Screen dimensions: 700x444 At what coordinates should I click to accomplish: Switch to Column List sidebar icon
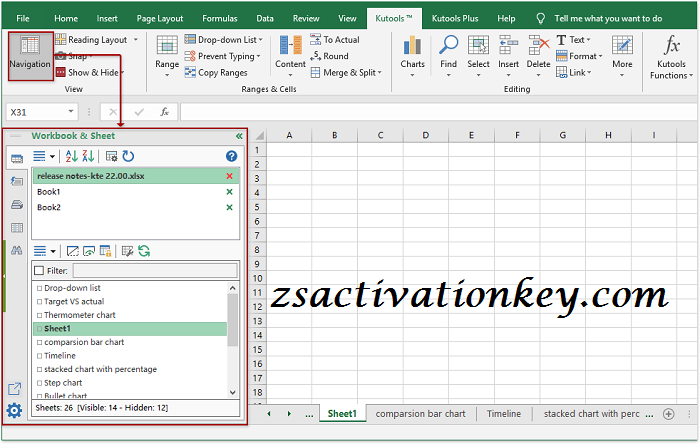(17, 228)
